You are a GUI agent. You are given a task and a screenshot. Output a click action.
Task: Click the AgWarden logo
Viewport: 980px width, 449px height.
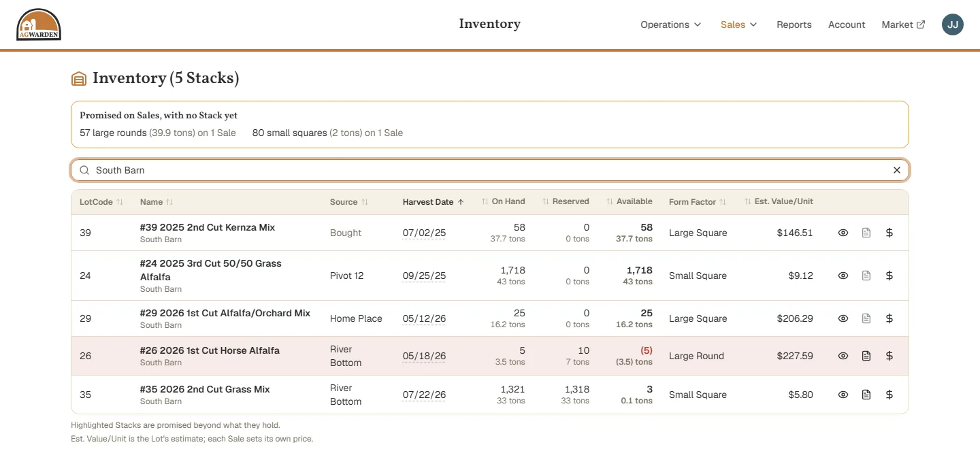tap(39, 24)
